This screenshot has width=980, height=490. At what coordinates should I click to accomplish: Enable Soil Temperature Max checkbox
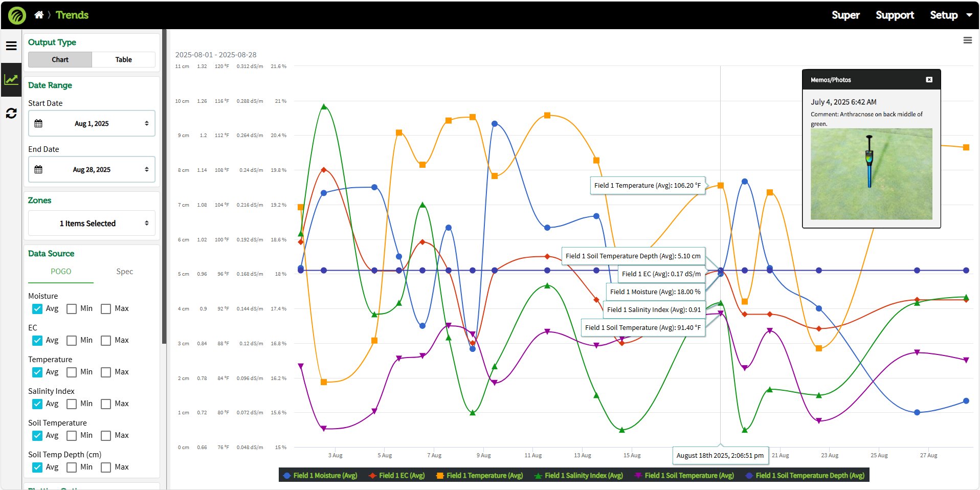106,436
